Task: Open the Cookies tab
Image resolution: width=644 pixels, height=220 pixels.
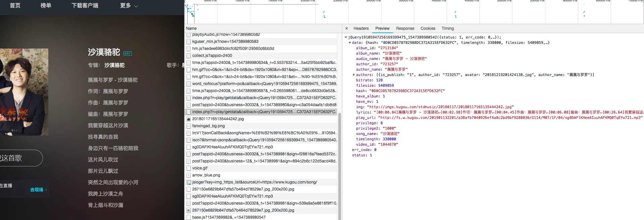Action: click(428, 28)
